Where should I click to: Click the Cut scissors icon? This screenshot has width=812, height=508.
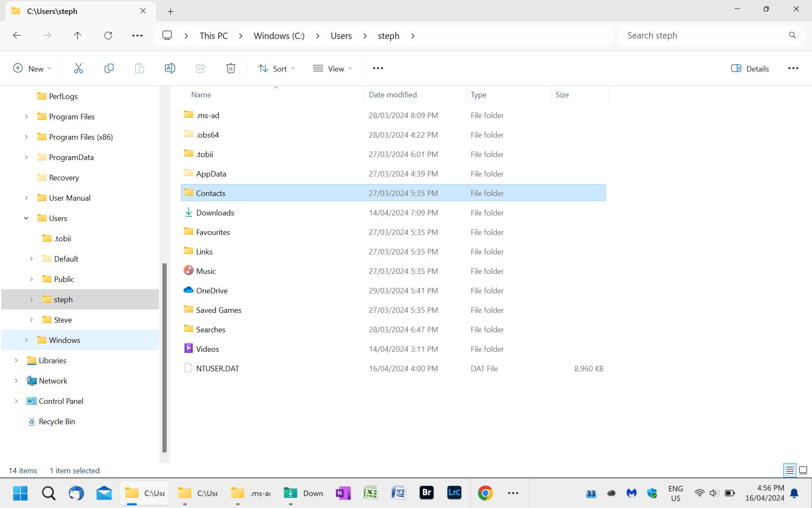(x=79, y=69)
